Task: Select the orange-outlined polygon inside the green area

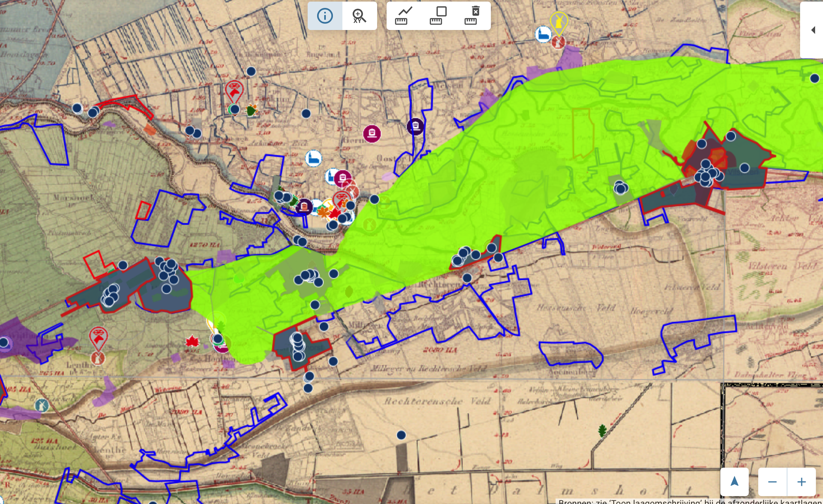Action: pyautogui.click(x=583, y=133)
